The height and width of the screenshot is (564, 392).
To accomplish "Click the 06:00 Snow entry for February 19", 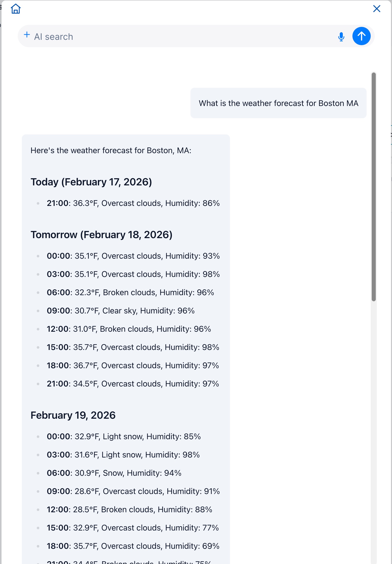I will (114, 473).
